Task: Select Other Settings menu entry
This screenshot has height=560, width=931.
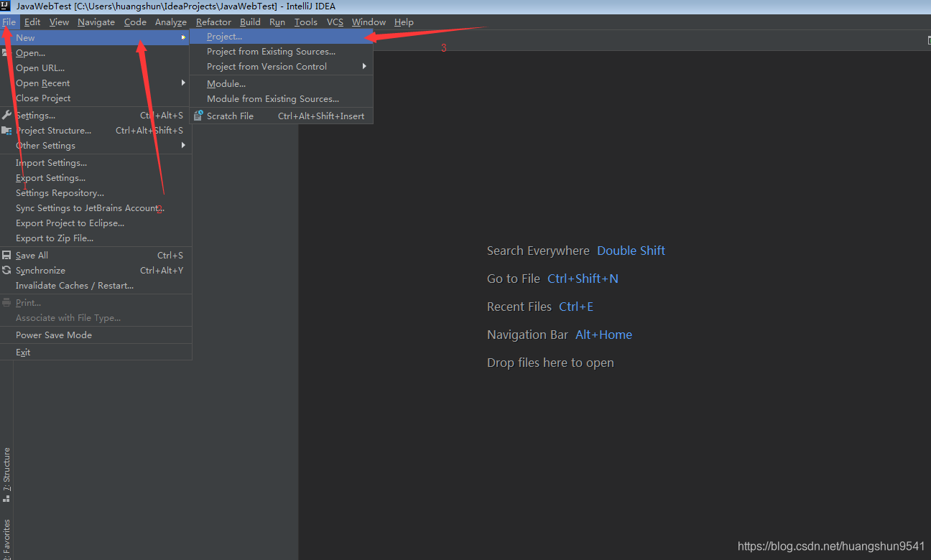Action: point(96,145)
